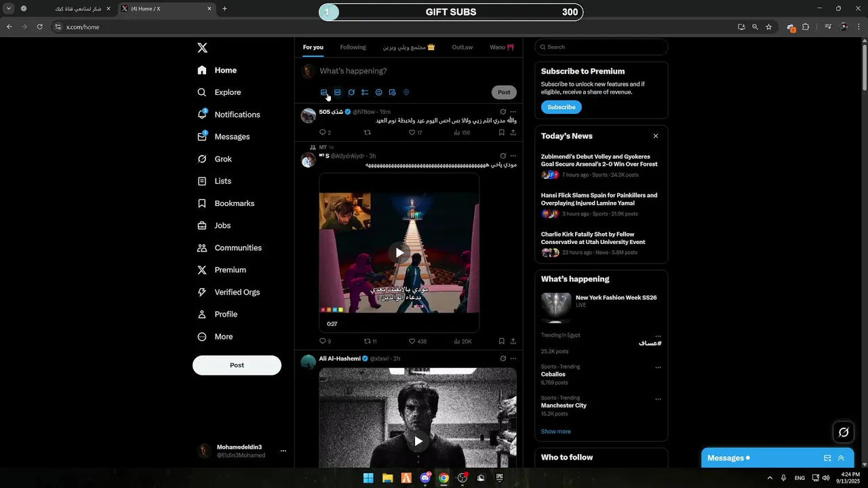Image resolution: width=868 pixels, height=488 pixels.
Task: Open Chrome extensions puzzle icon
Action: click(806, 27)
